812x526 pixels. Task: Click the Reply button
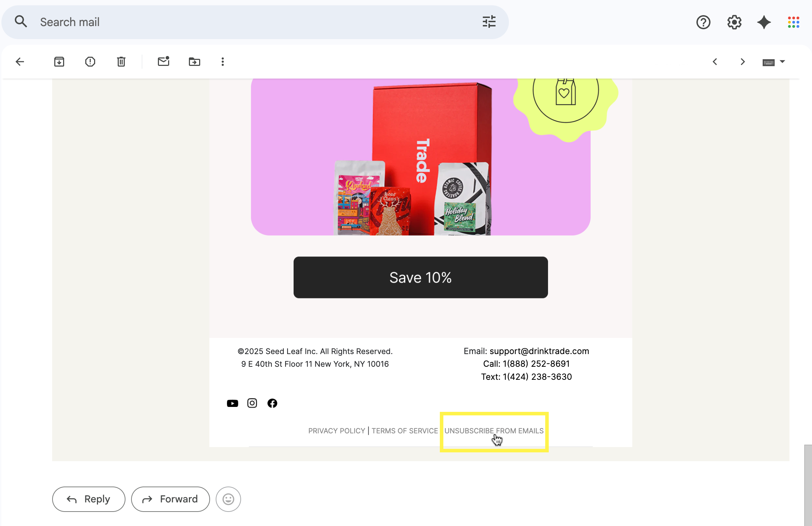click(89, 499)
